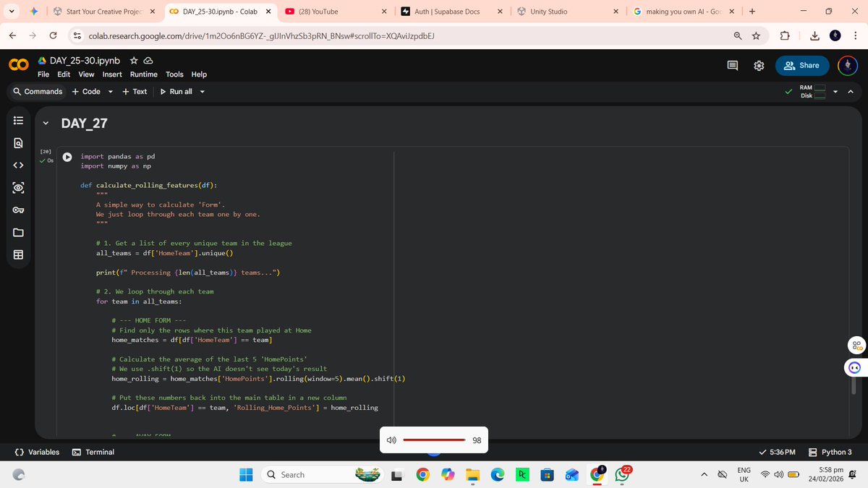Adjust the volume slider at 98

point(434,440)
